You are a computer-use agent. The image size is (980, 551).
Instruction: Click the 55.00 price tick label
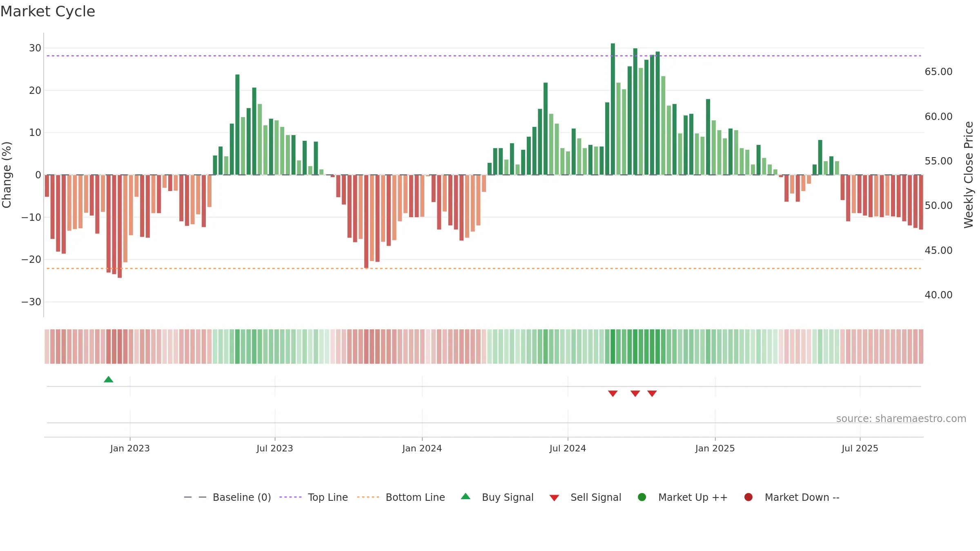pyautogui.click(x=938, y=161)
